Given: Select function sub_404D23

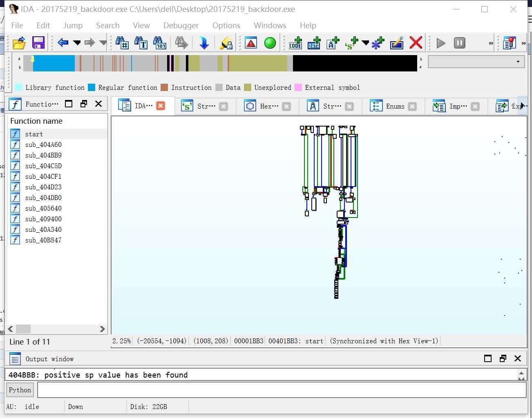Looking at the screenshot, I should [58, 187].
